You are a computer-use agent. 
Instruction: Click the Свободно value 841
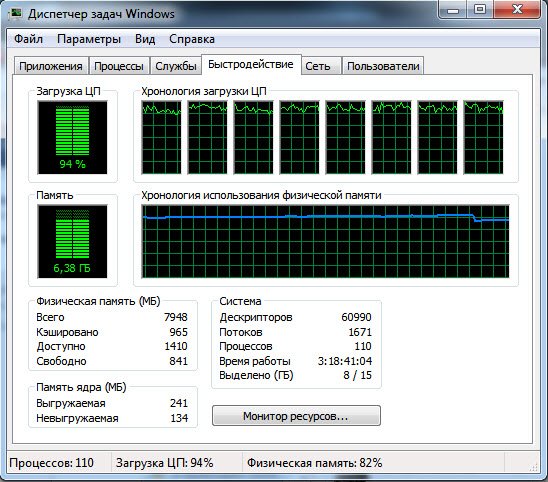coord(179,361)
